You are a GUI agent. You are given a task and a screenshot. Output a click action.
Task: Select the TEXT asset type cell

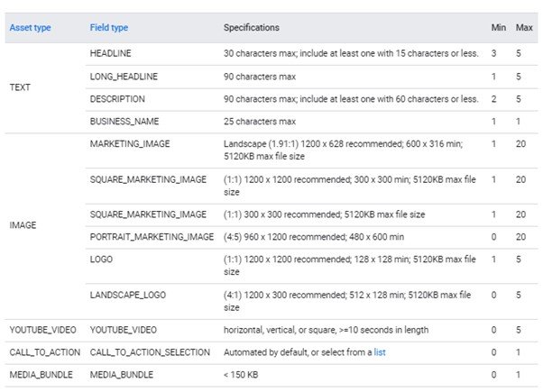pyautogui.click(x=20, y=87)
